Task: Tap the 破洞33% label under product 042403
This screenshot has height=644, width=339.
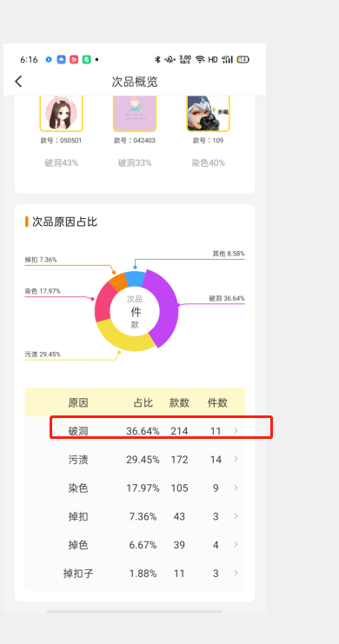Action: (x=135, y=163)
